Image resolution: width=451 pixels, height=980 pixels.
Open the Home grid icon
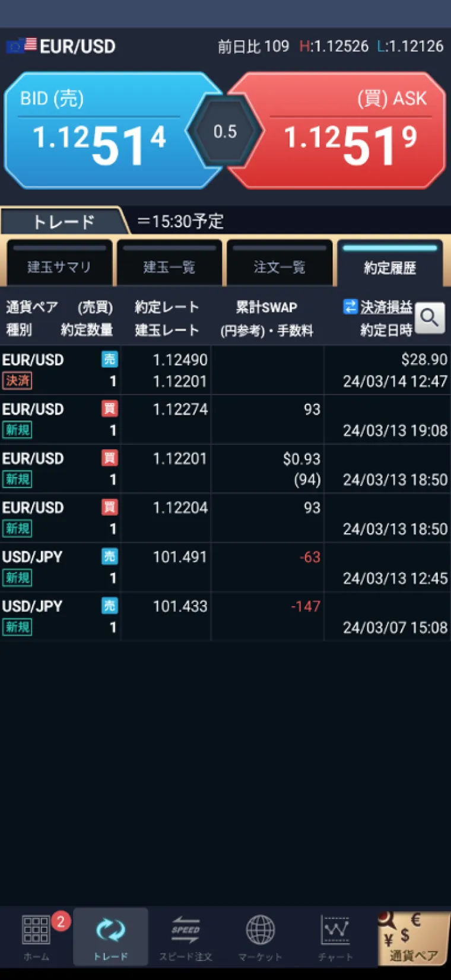tap(36, 930)
